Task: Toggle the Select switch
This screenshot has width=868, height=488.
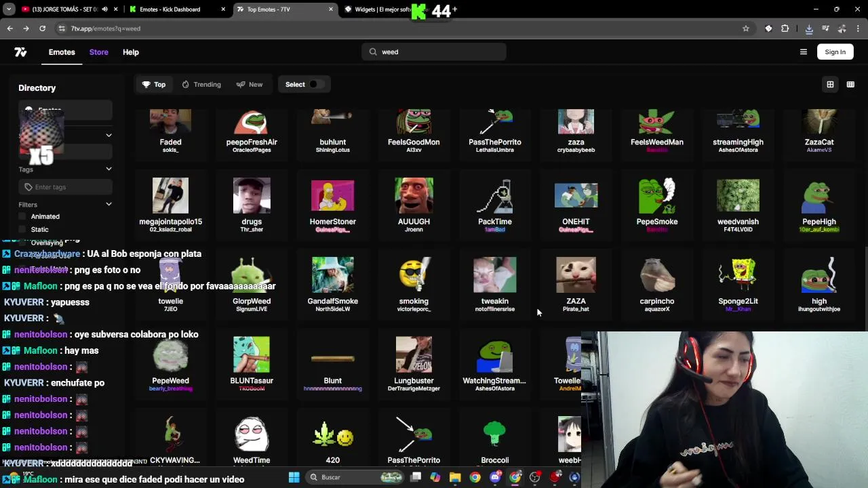Action: click(316, 85)
